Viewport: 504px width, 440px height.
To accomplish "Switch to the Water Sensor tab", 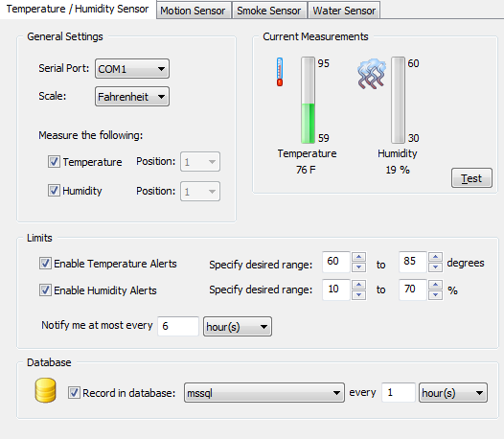I will (344, 11).
